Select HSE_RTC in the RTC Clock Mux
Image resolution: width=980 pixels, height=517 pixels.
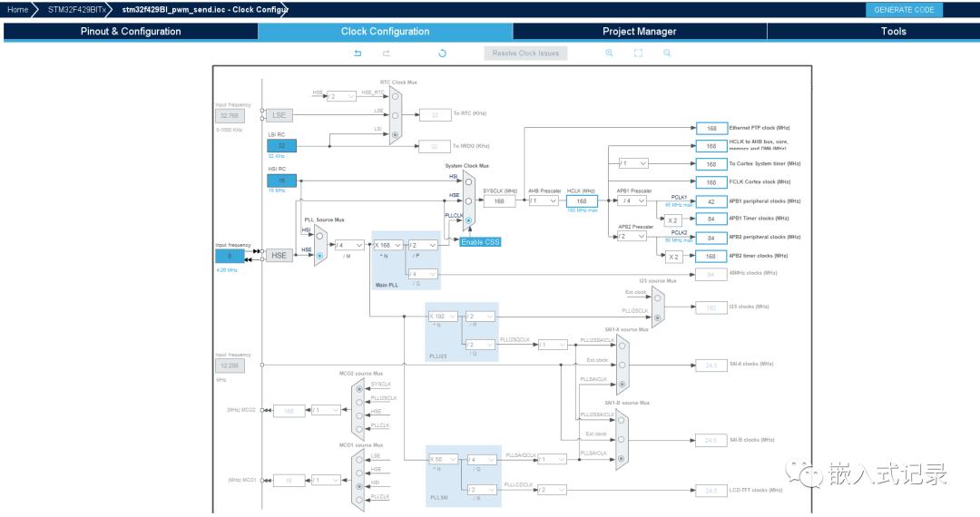click(x=395, y=96)
